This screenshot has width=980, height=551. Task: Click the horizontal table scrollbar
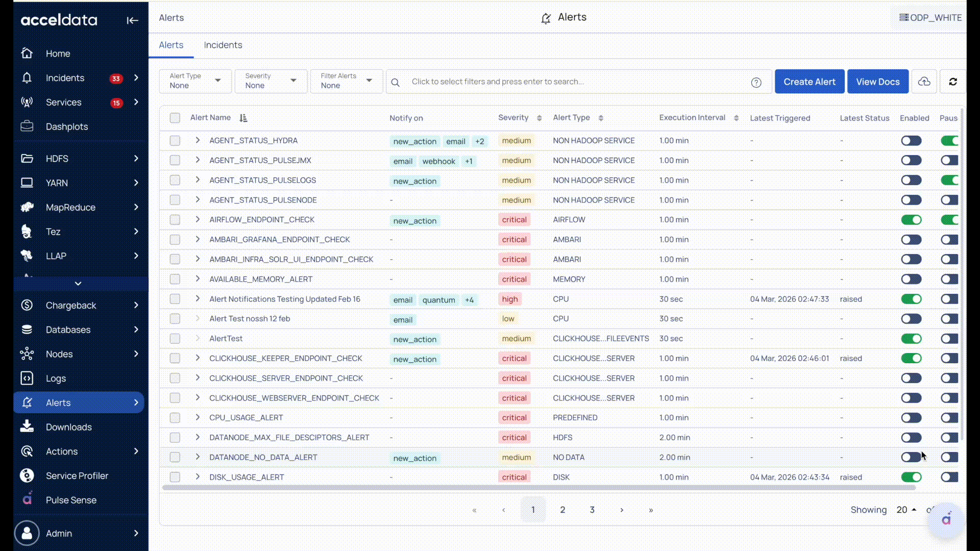click(538, 488)
